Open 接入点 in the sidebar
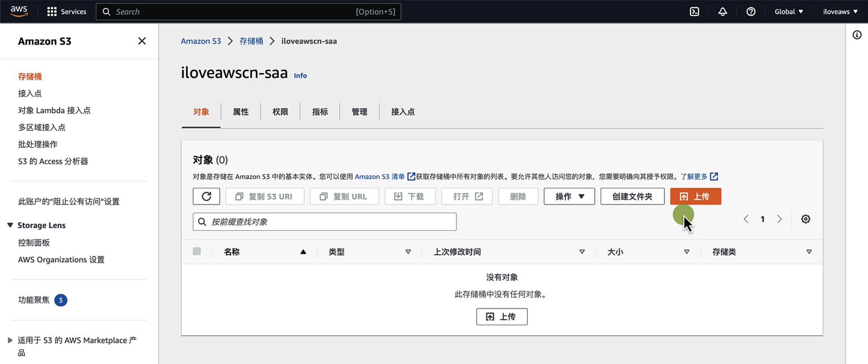Image resolution: width=868 pixels, height=364 pixels. tap(30, 93)
